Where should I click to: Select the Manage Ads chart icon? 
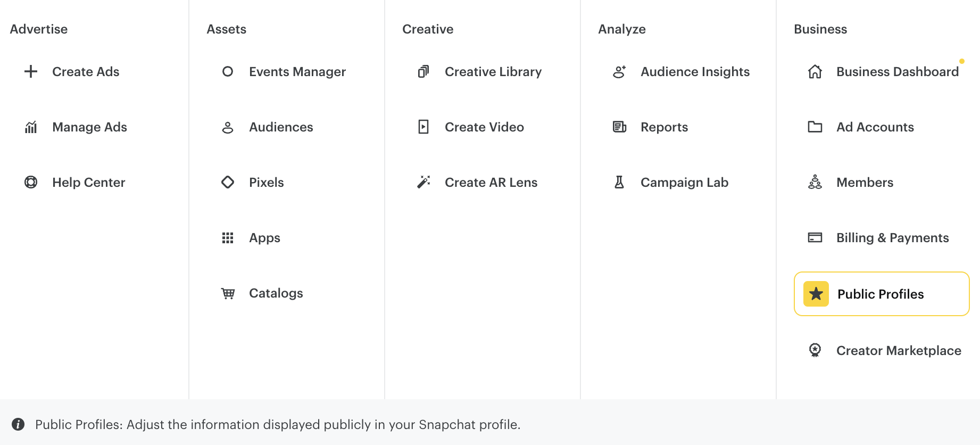pos(31,127)
